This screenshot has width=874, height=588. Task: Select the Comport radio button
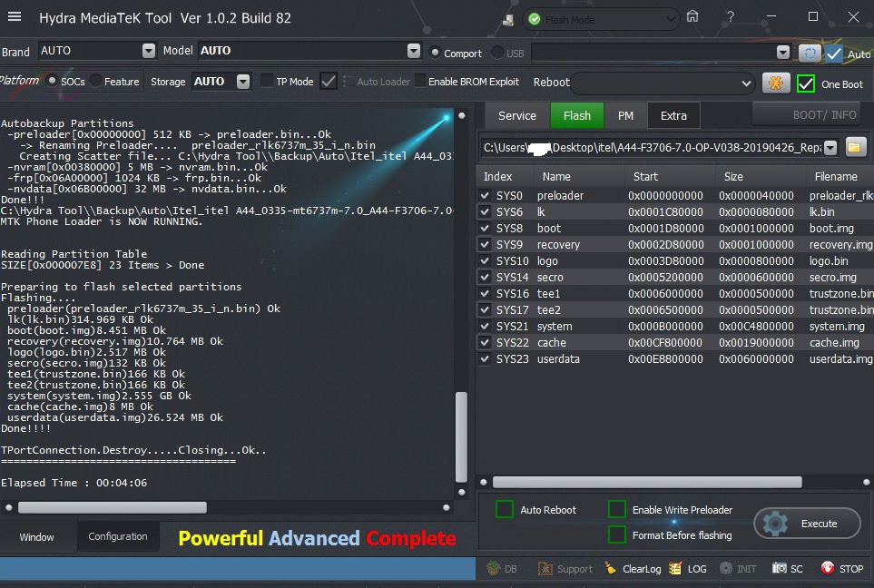[x=436, y=53]
